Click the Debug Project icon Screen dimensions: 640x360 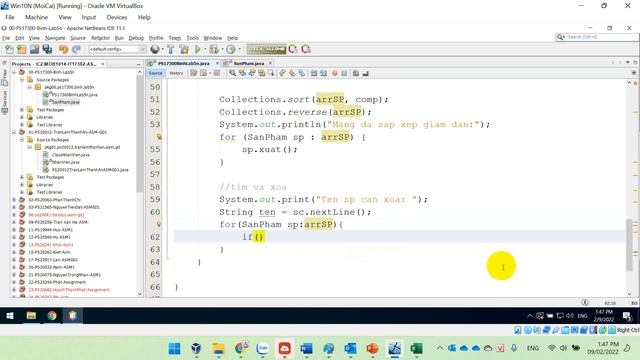[x=213, y=49]
